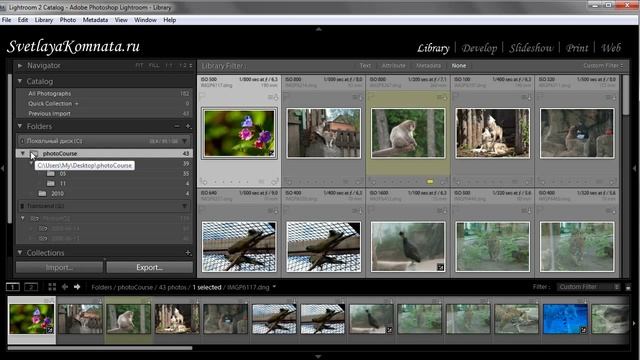The width and height of the screenshot is (640, 360).
Task: Choose Metadata in Library Filter bar
Action: coord(428,66)
